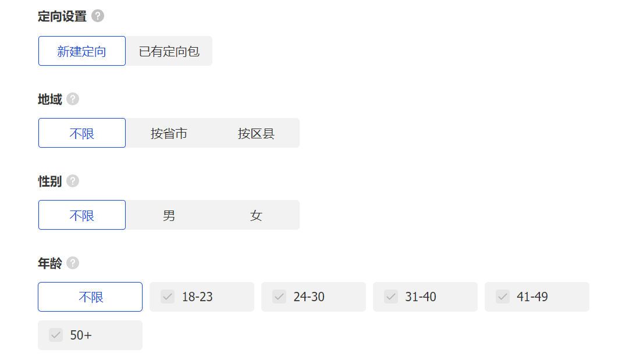Switch to 已有定向包 tab
This screenshot has height=364, width=622.
point(169,51)
